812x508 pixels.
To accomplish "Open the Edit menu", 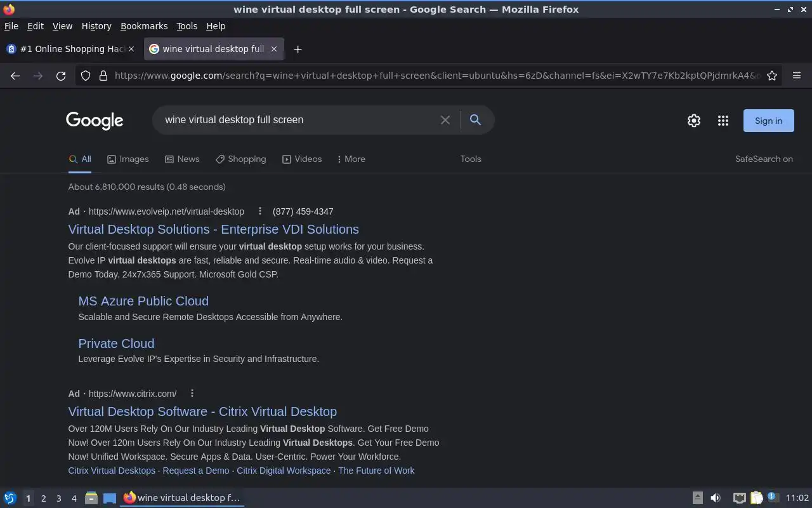I will 36,26.
